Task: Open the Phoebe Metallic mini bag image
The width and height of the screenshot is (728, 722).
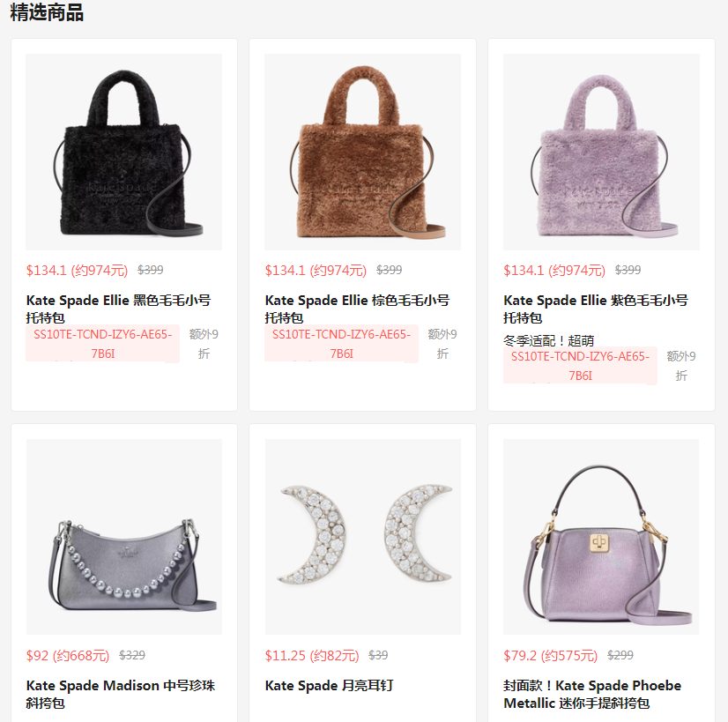Action: coord(601,537)
